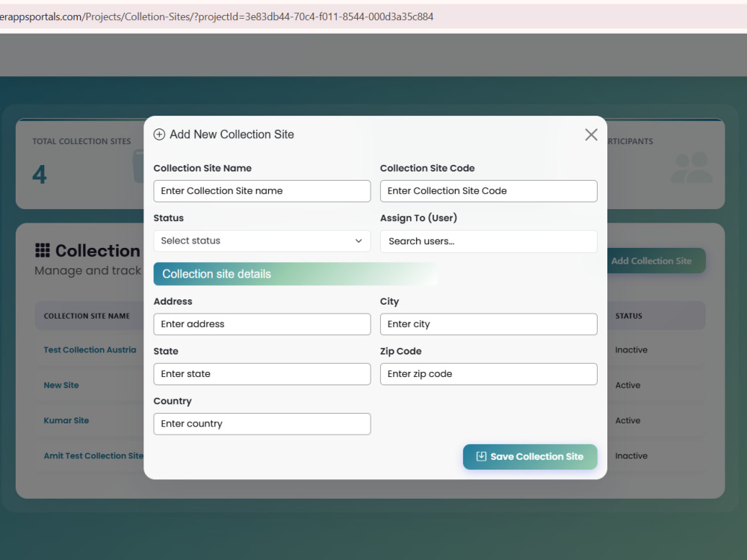Viewport: 747px width, 560px height.
Task: Click the Inactive status for Test Collection Austria
Action: 631,350
